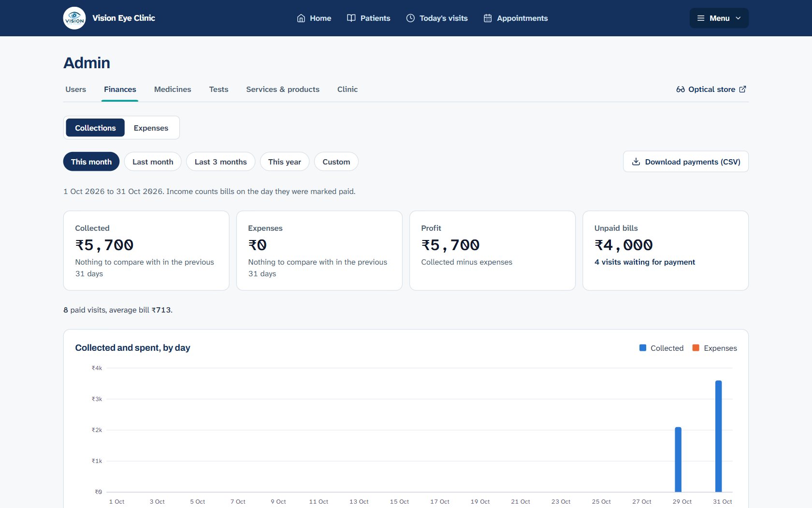Click the Home house icon

(x=301, y=18)
